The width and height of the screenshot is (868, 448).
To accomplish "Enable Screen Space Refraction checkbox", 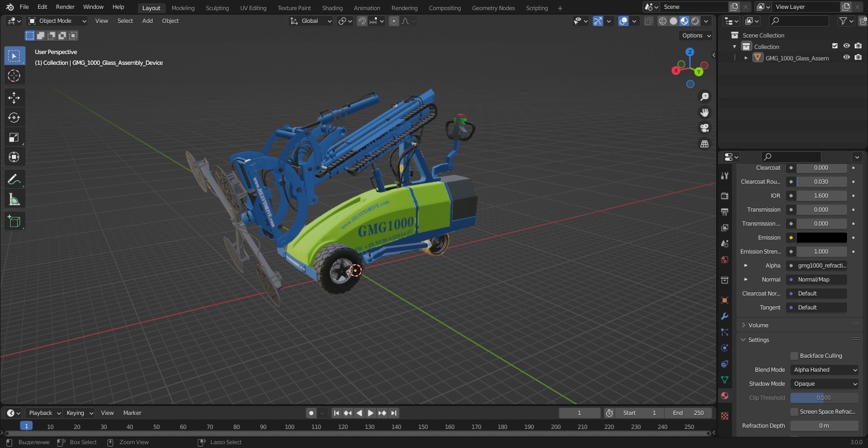I will tap(794, 412).
